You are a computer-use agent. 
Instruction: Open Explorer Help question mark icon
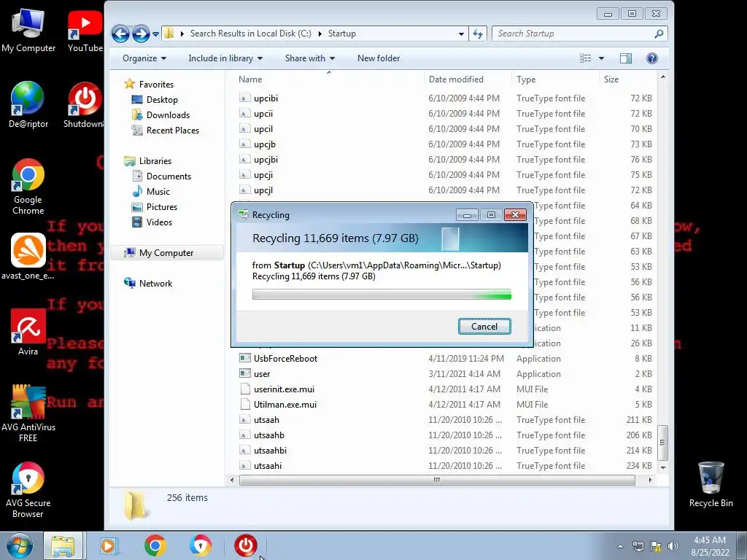[651, 58]
